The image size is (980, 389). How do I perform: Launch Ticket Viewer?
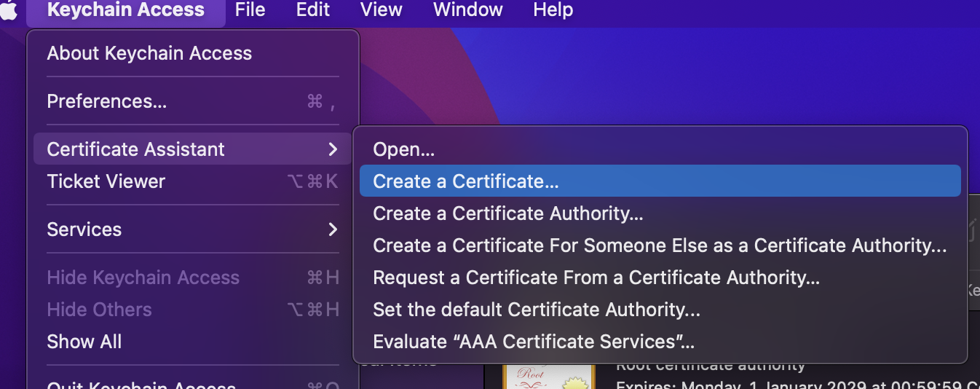(x=106, y=181)
